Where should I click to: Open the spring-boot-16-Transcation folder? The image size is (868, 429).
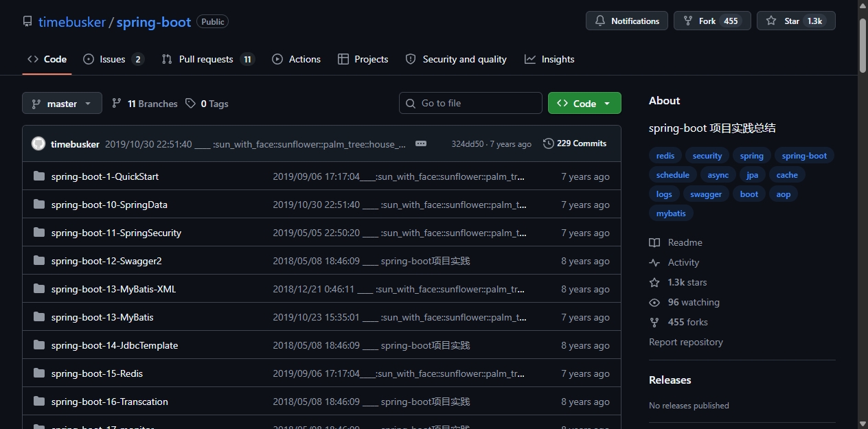[x=109, y=402]
